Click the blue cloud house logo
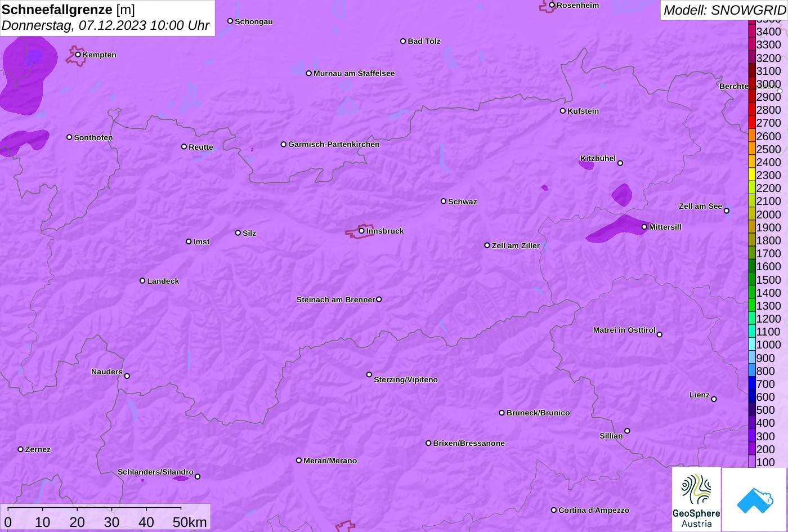 [755, 499]
